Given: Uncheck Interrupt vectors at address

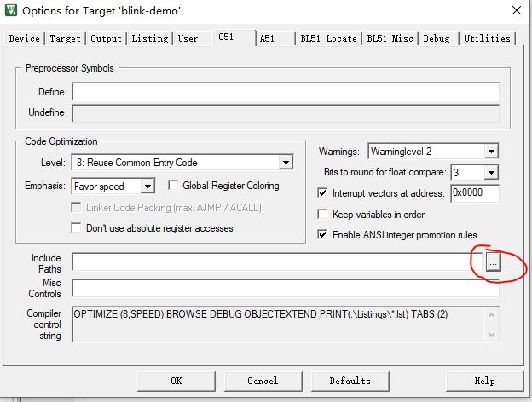Looking at the screenshot, I should (322, 192).
